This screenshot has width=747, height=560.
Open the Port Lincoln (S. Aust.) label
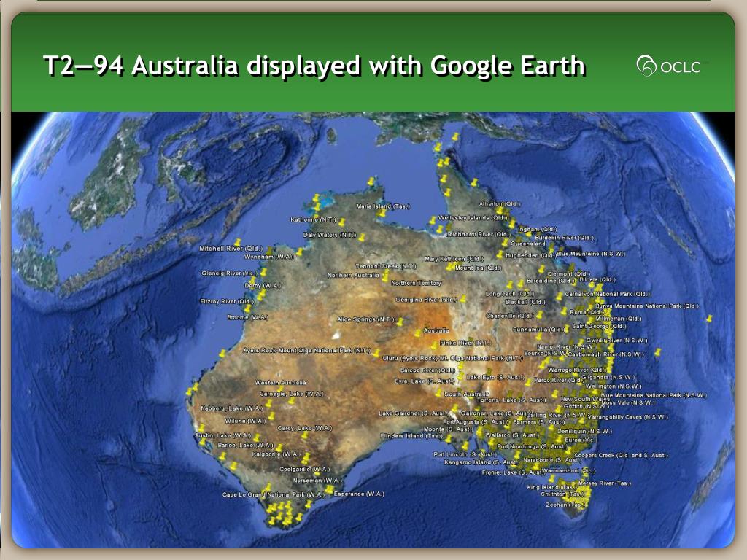point(465,454)
